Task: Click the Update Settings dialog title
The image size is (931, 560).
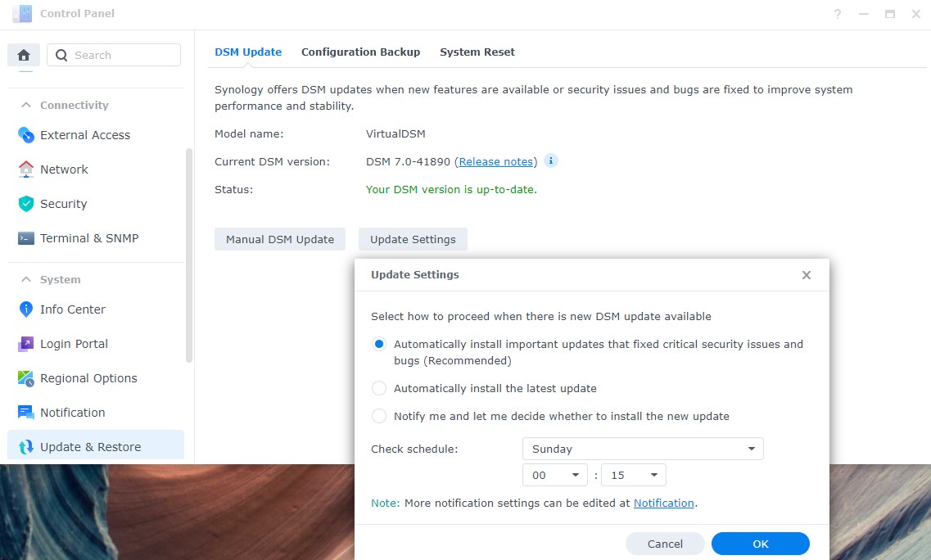Action: [415, 275]
